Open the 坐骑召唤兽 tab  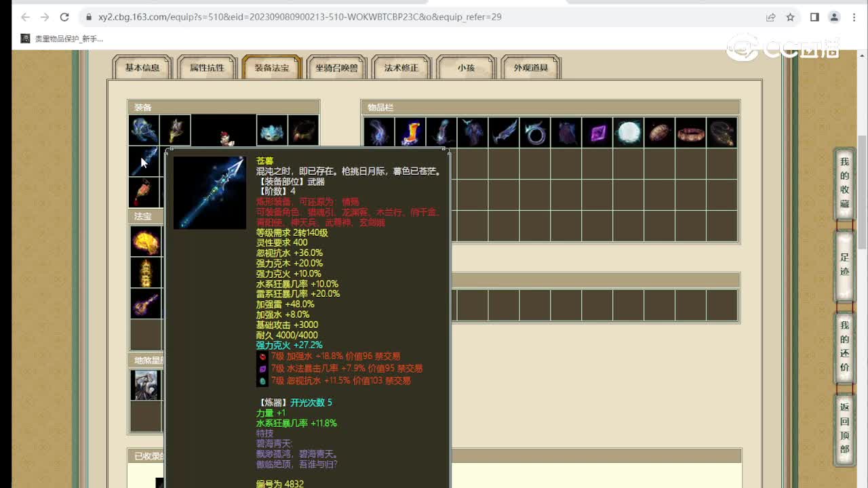(x=336, y=67)
